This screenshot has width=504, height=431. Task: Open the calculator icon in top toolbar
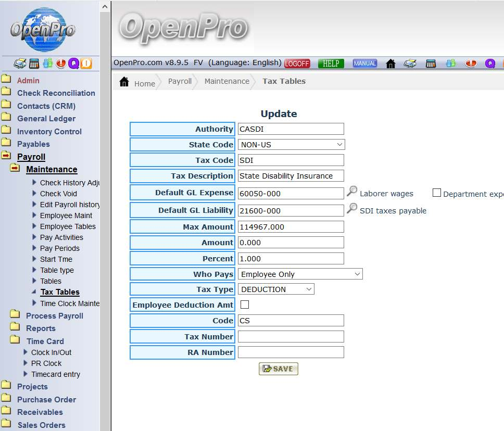431,64
